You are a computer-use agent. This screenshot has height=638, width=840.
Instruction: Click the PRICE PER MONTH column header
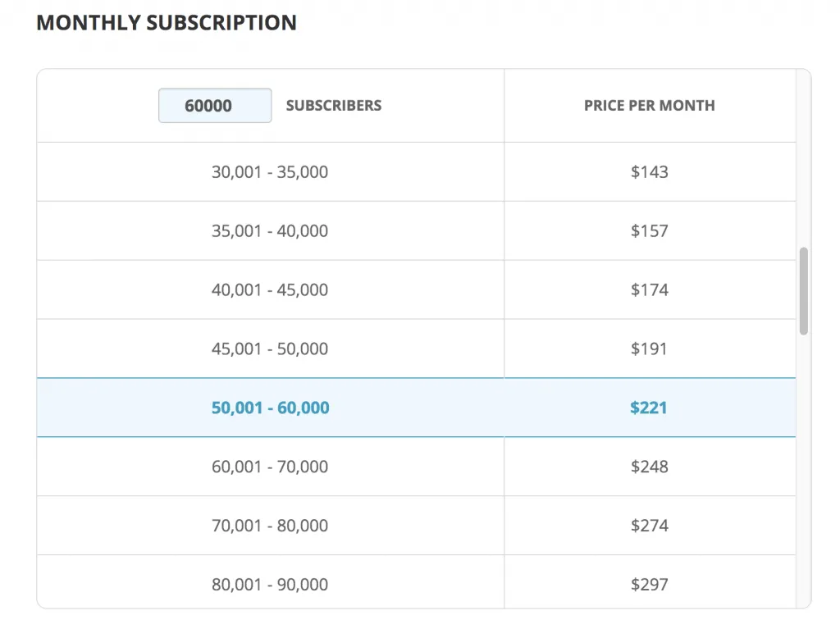650,106
